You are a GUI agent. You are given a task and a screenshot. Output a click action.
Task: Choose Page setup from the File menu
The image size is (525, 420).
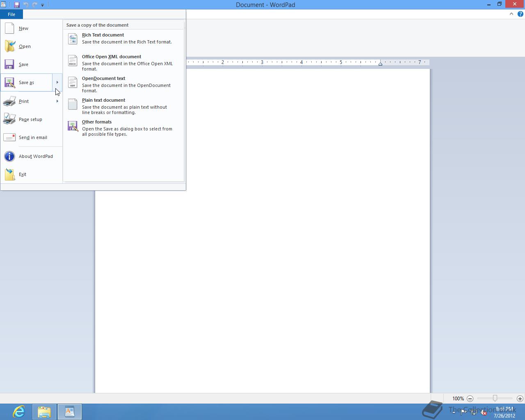click(x=31, y=119)
